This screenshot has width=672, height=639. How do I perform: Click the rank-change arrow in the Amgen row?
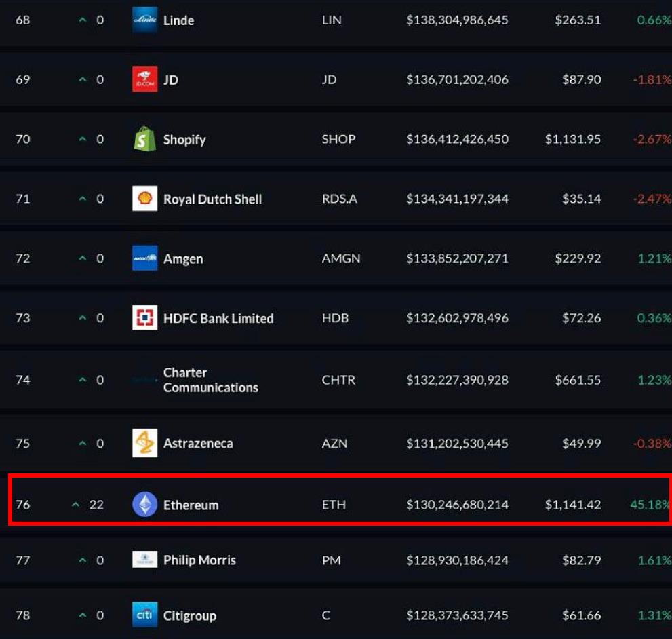click(83, 258)
